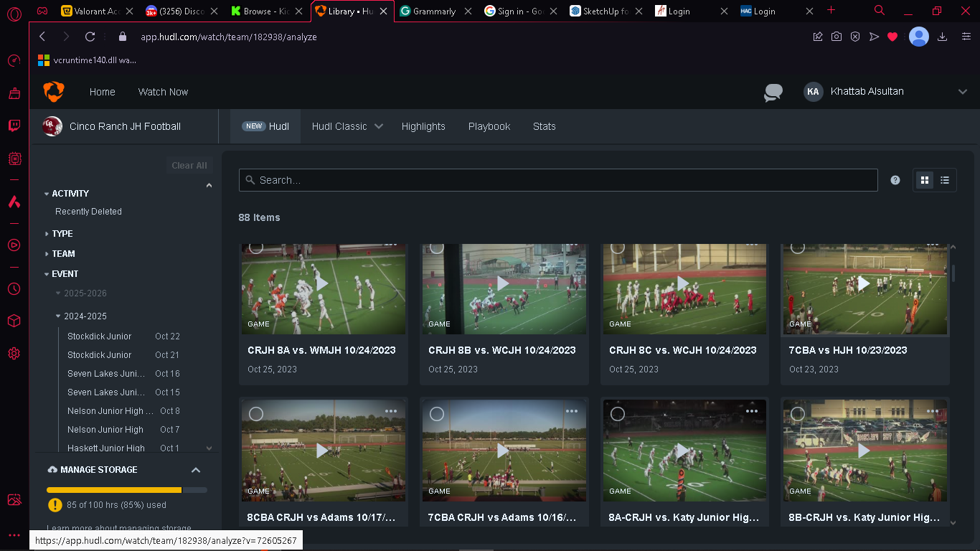Open Khattab Alsultan account menu chevron
The image size is (980, 551).
point(963,92)
